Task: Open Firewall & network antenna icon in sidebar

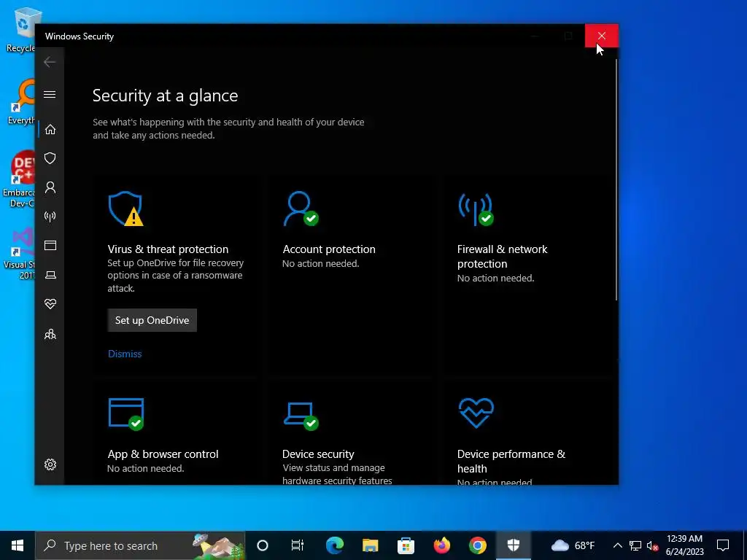Action: tap(50, 217)
